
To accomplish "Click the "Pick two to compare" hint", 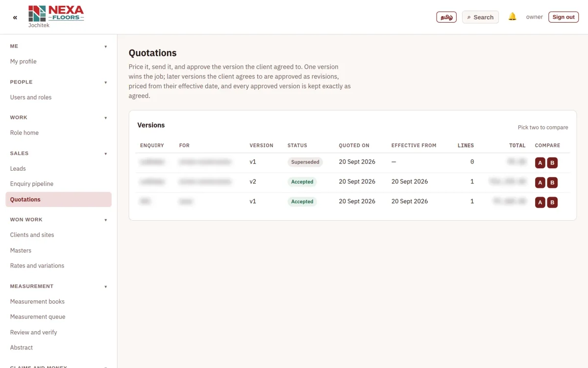I will [x=543, y=127].
